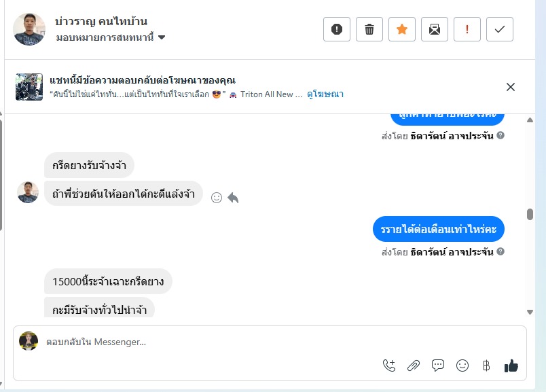Click the mark as unread envelope icon

click(x=435, y=29)
